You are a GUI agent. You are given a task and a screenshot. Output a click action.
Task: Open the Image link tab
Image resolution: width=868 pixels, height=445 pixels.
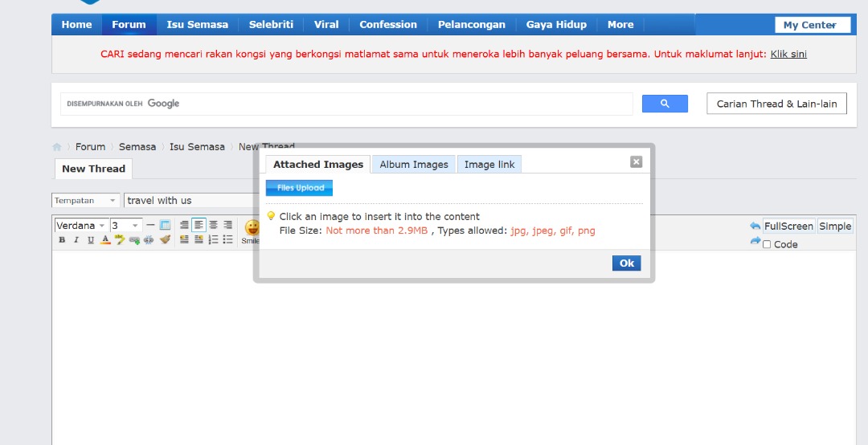coord(489,165)
